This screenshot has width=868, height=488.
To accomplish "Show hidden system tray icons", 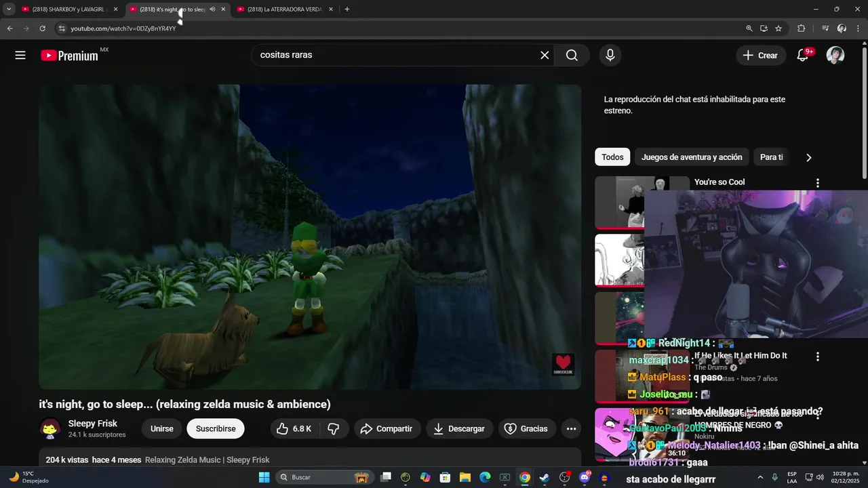I will click(x=761, y=478).
